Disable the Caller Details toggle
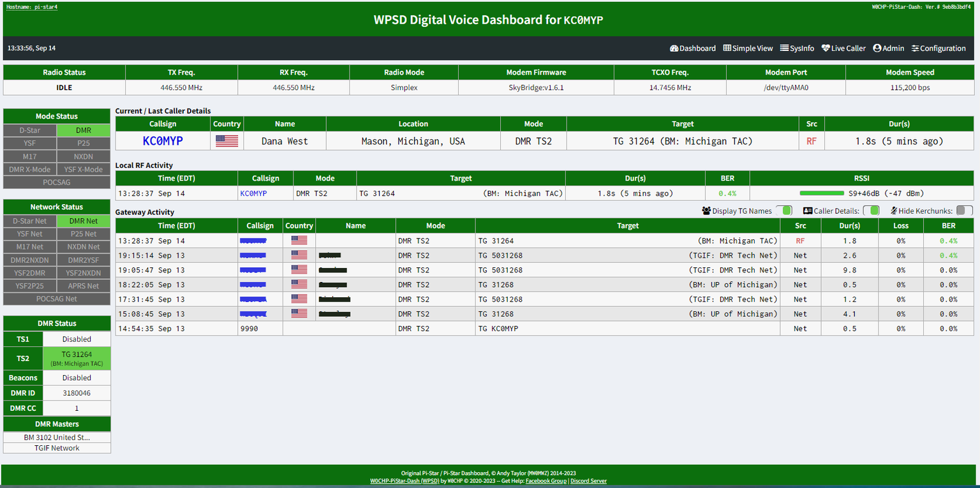The width and height of the screenshot is (980, 488). tap(872, 211)
